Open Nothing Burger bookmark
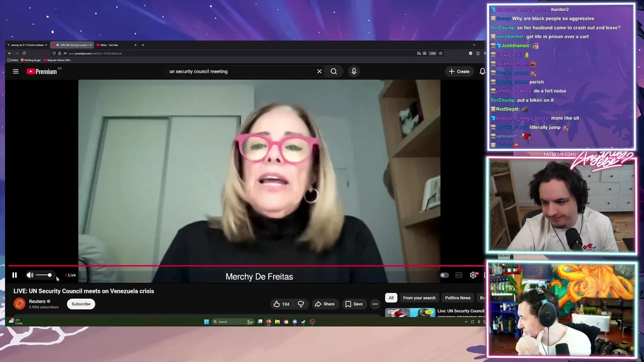The height and width of the screenshot is (362, 644). pos(31,60)
